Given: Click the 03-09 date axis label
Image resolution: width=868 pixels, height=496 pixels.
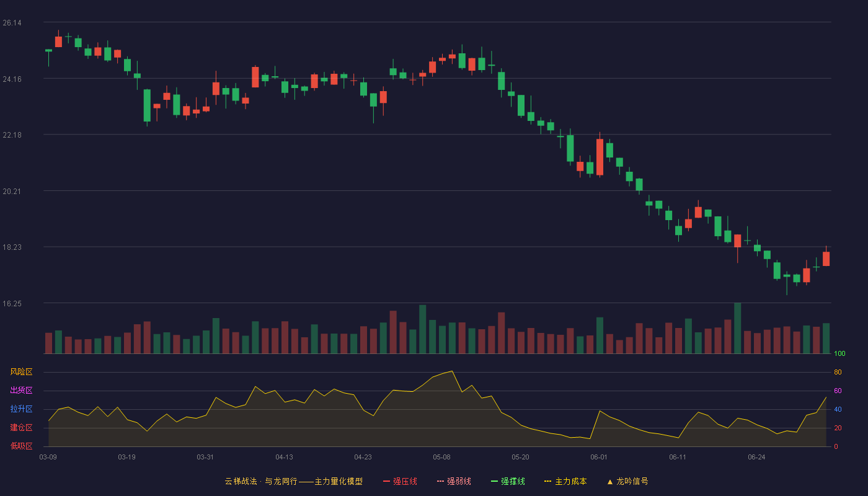Looking at the screenshot, I should pyautogui.click(x=48, y=457).
